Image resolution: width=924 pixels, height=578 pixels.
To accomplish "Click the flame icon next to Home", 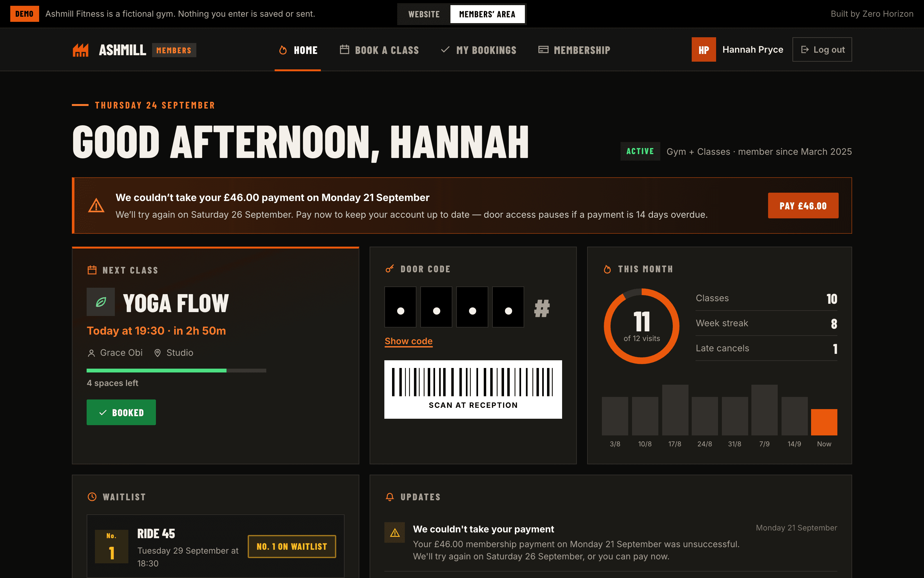I will tap(283, 50).
